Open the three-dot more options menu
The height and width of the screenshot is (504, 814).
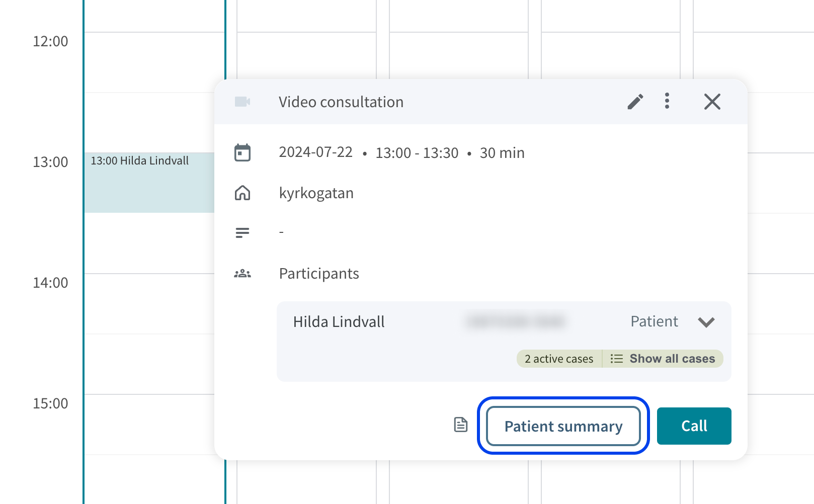[x=667, y=101]
